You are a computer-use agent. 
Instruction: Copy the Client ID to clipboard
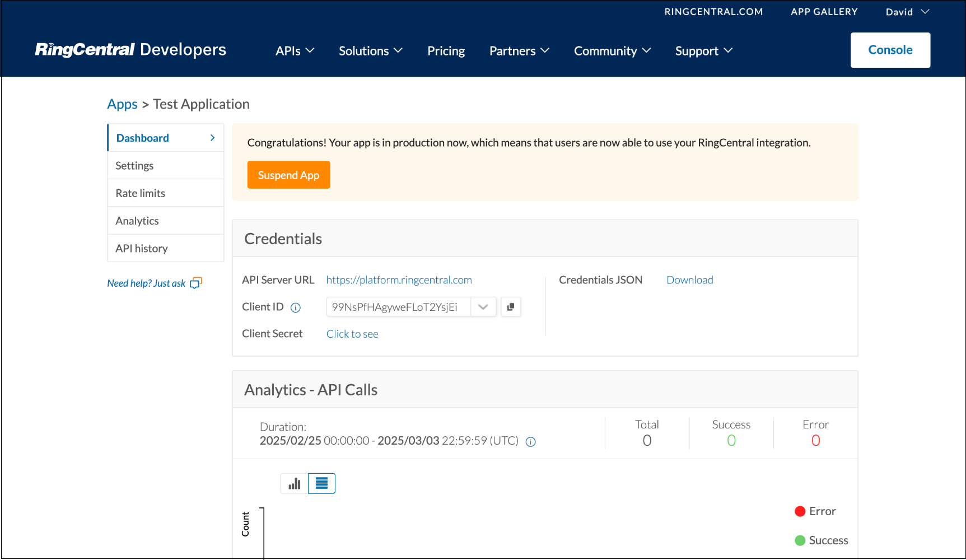[x=511, y=307]
